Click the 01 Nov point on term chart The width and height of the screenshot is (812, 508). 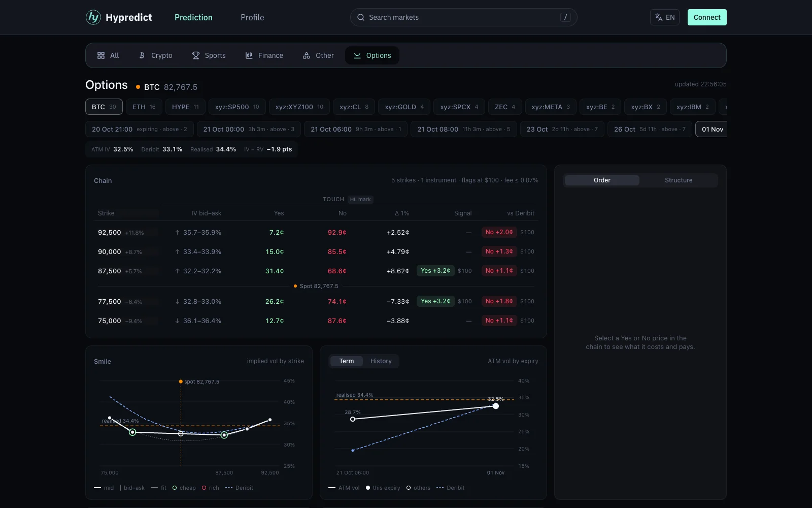point(496,406)
